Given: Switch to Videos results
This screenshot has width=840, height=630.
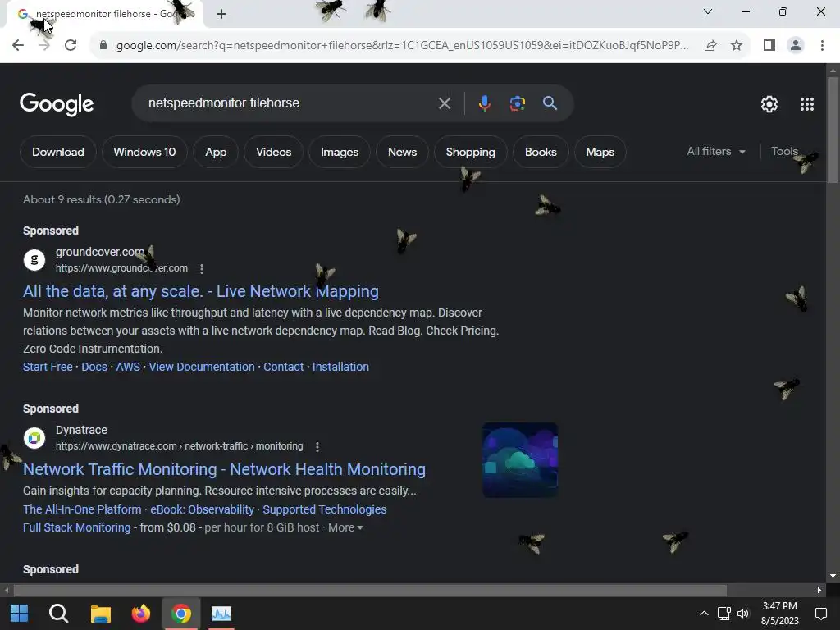Looking at the screenshot, I should [x=274, y=152].
